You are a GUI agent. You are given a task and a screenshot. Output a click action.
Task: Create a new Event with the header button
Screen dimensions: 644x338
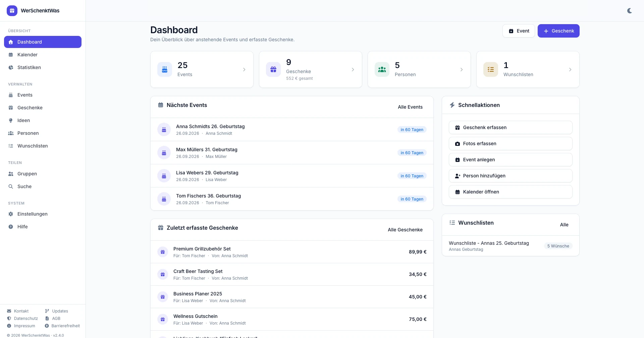[x=519, y=31]
